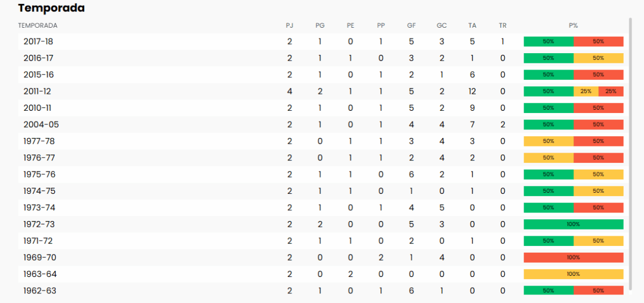Click the TR column header

pos(503,25)
